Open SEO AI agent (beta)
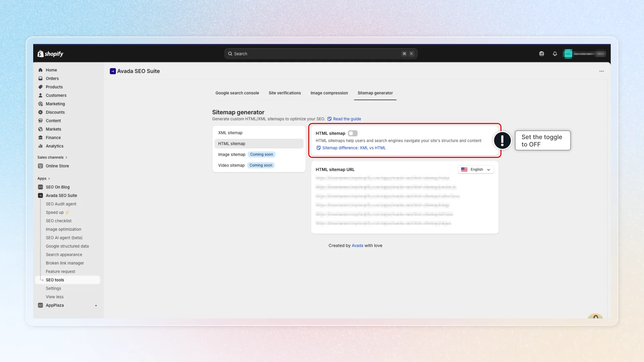 64,238
